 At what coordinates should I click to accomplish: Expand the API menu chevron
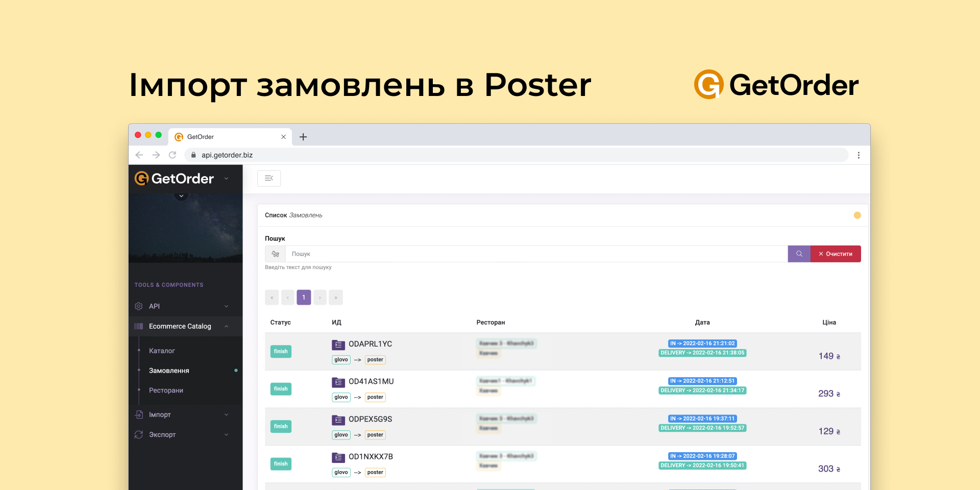[x=227, y=306]
